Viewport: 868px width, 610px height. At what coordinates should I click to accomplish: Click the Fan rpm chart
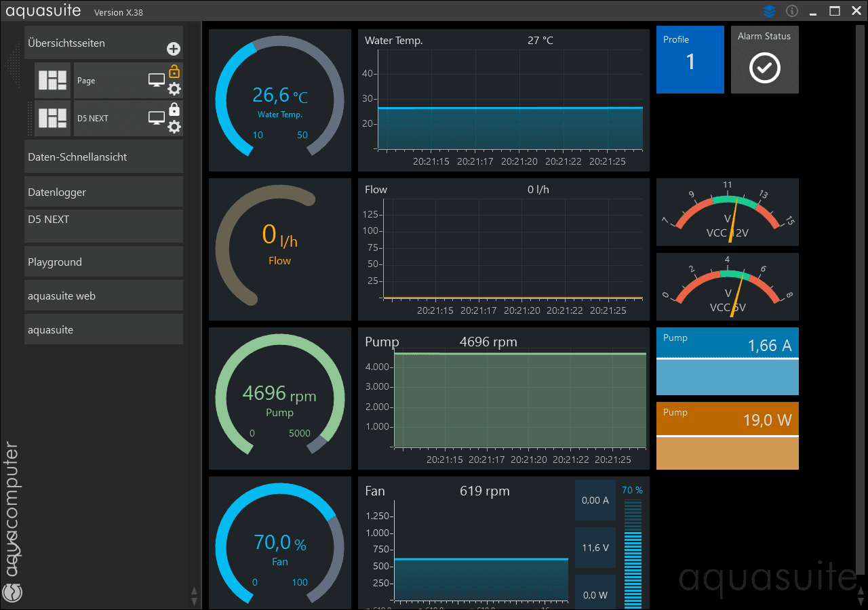pos(504,542)
